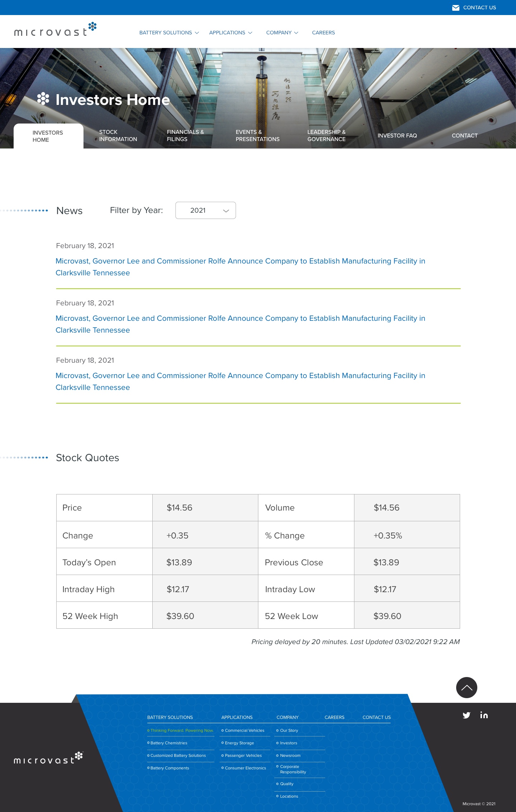This screenshot has width=516, height=812.
Task: Click the Volume label cell
Action: (306, 508)
